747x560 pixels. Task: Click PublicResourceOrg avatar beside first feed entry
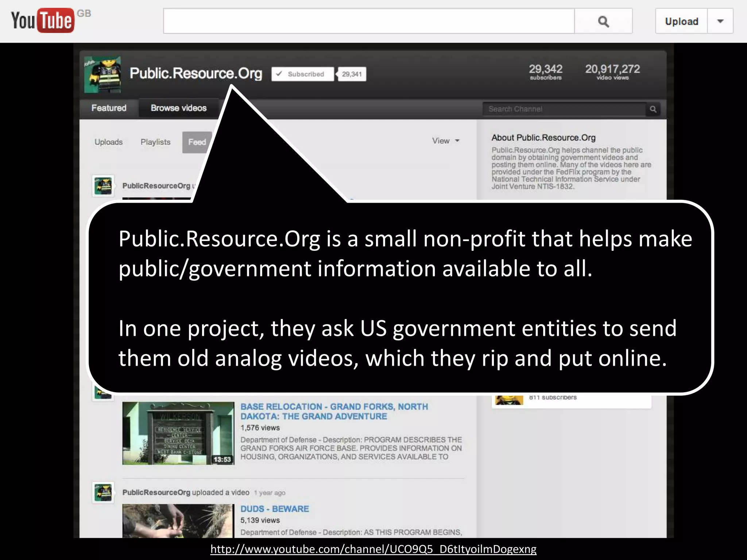pyautogui.click(x=103, y=186)
